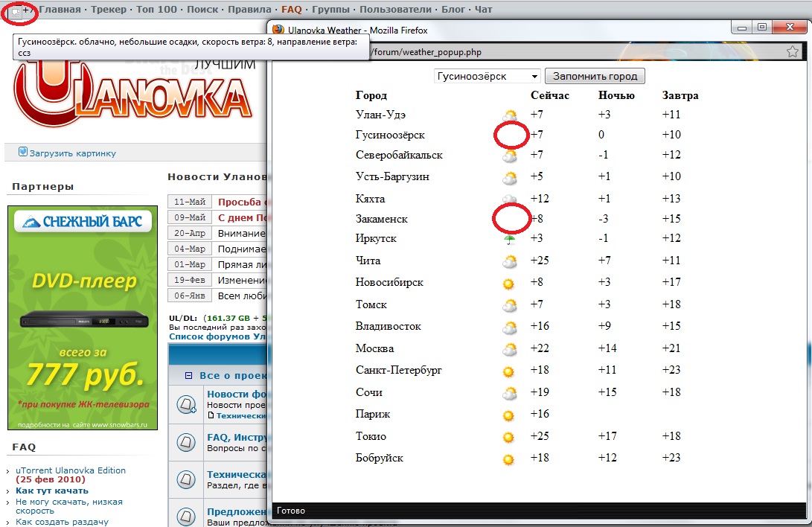This screenshot has width=812, height=527.
Task: Open the Гусиноозёрск city dropdown
Action: (487, 76)
